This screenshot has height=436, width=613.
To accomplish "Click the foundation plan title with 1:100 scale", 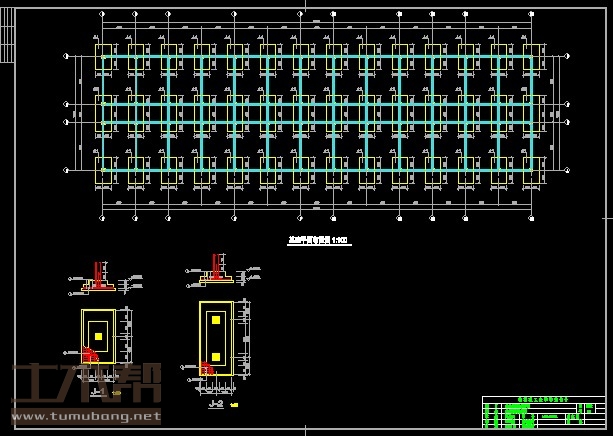I will [x=318, y=241].
